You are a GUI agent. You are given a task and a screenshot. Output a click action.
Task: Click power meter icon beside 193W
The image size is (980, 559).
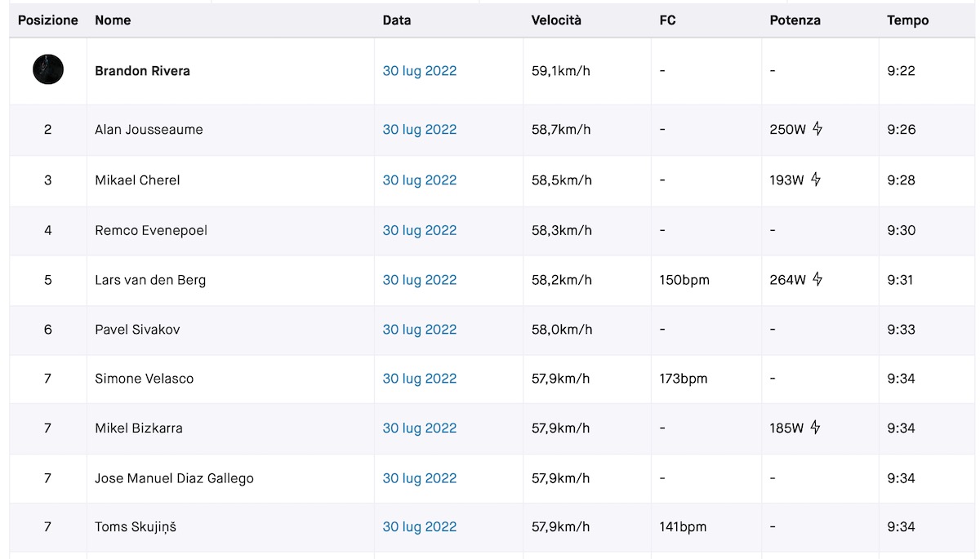point(815,180)
